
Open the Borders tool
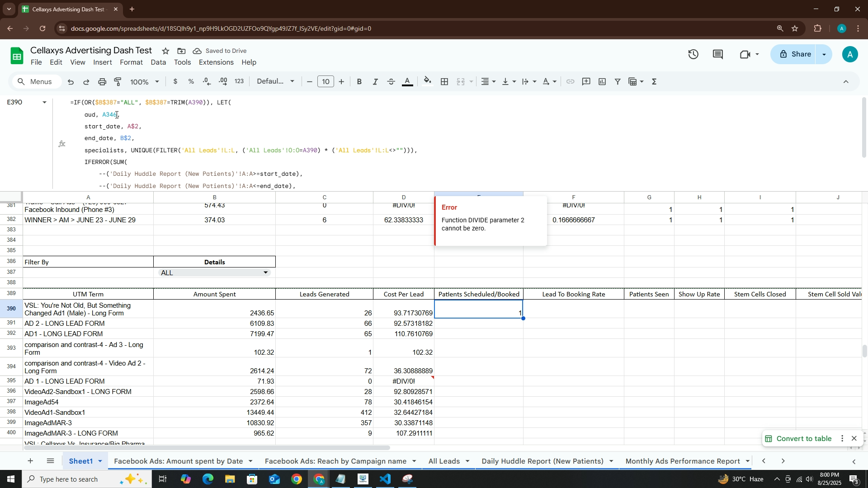(444, 82)
